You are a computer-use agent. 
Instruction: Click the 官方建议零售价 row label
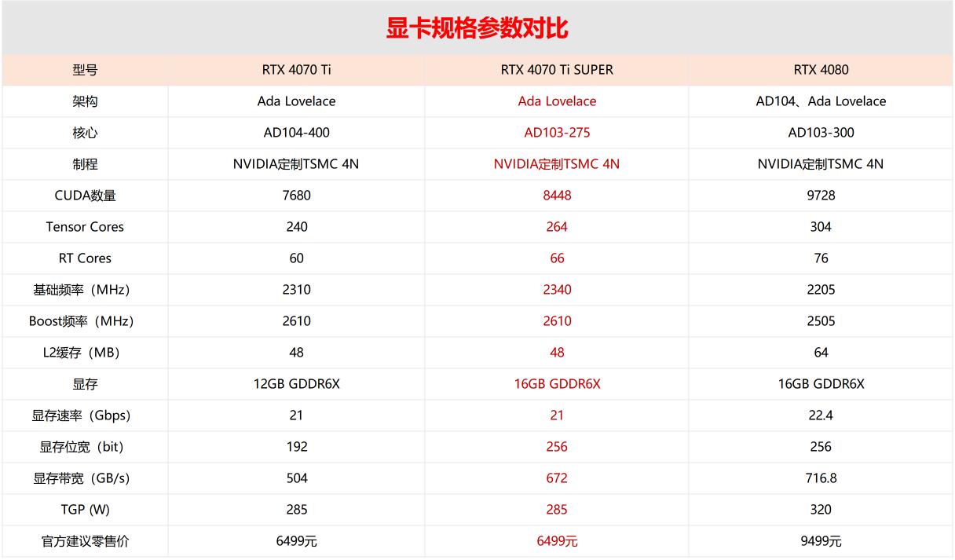click(83, 541)
